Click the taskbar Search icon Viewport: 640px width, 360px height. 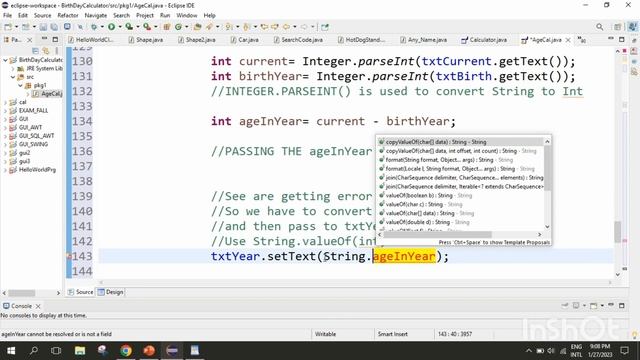click(x=34, y=351)
